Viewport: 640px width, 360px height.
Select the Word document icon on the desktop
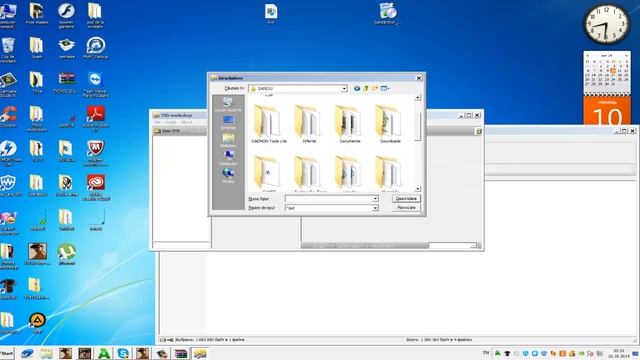point(271,14)
